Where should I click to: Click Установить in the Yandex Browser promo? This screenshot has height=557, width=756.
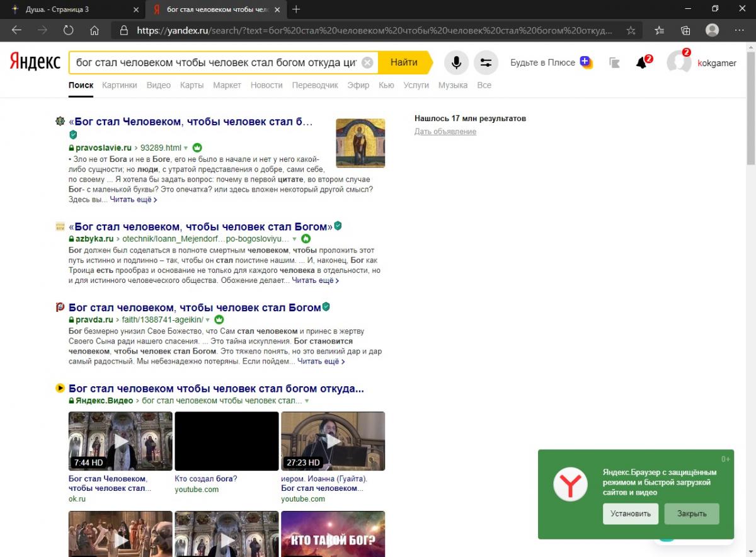pyautogui.click(x=630, y=514)
